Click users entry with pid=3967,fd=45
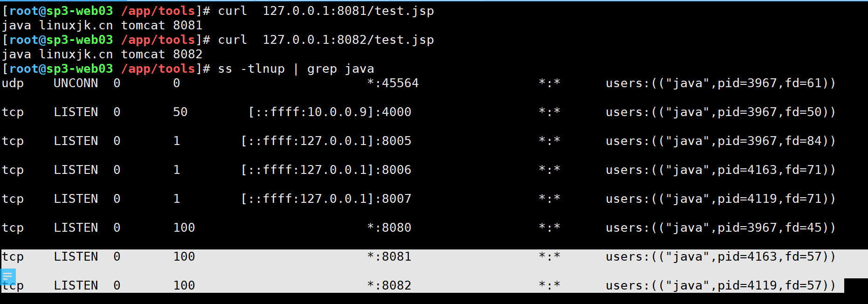The image size is (868, 304). [x=721, y=228]
